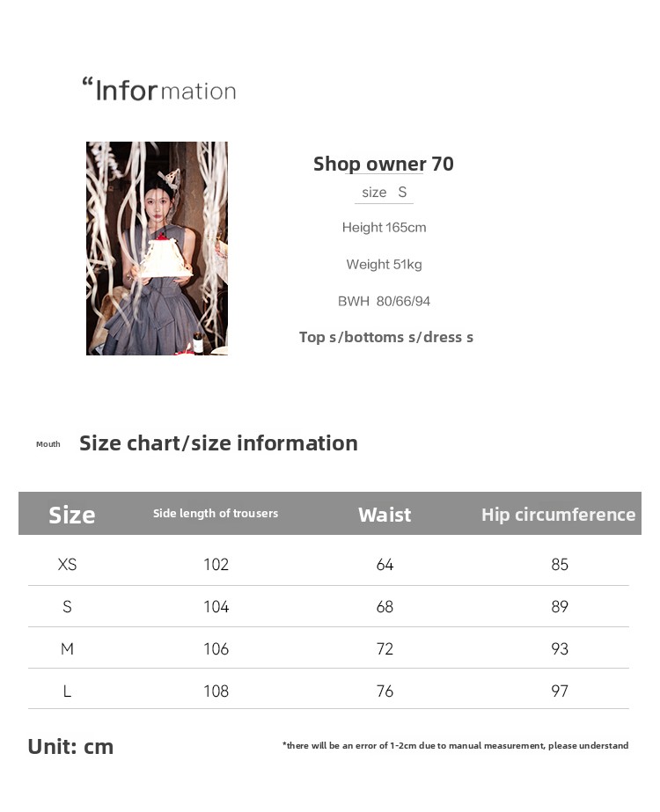Click "Top s/bottoms s/dress s" line
Screen dimensions: 660x812
pyautogui.click(x=386, y=337)
